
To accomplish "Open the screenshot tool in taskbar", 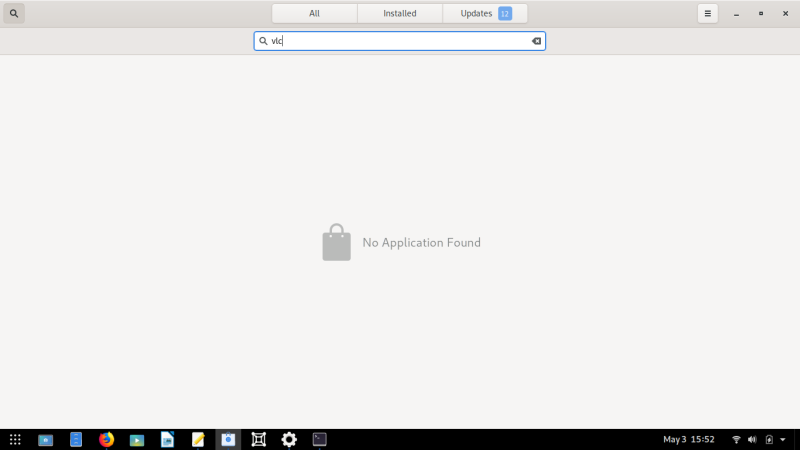I will tap(259, 439).
